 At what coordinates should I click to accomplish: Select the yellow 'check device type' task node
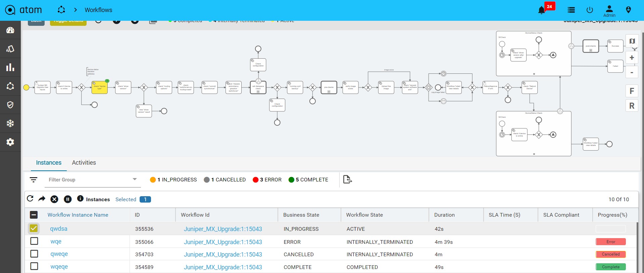tap(99, 87)
